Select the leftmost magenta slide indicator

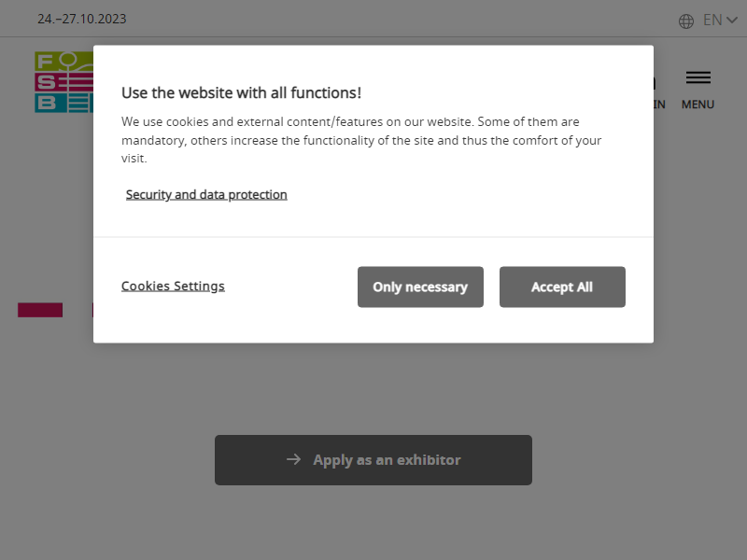coord(40,310)
